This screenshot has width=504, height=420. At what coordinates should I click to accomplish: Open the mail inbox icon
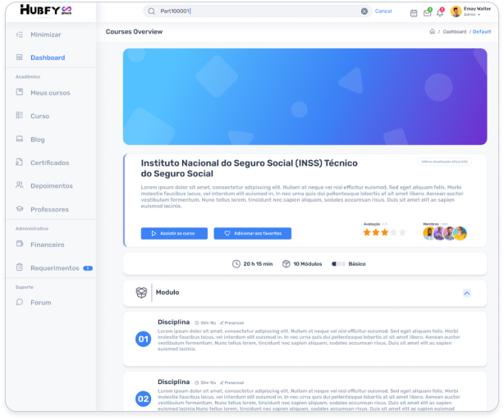point(428,12)
